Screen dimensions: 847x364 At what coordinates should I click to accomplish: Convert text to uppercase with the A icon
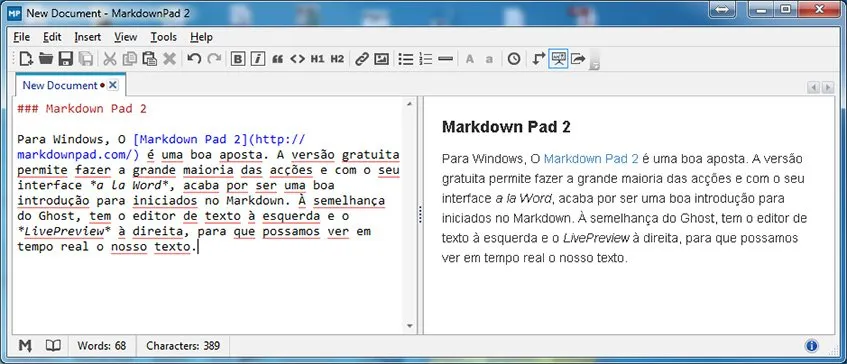point(469,59)
